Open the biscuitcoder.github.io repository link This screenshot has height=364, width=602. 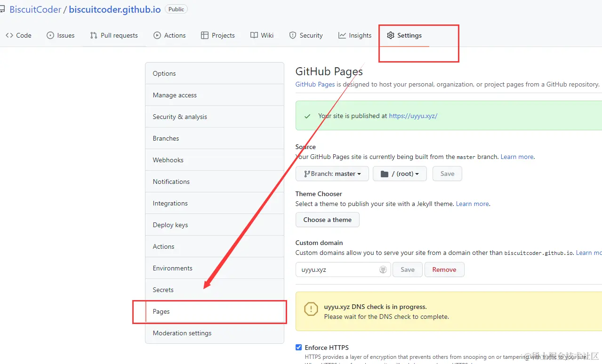pos(115,9)
